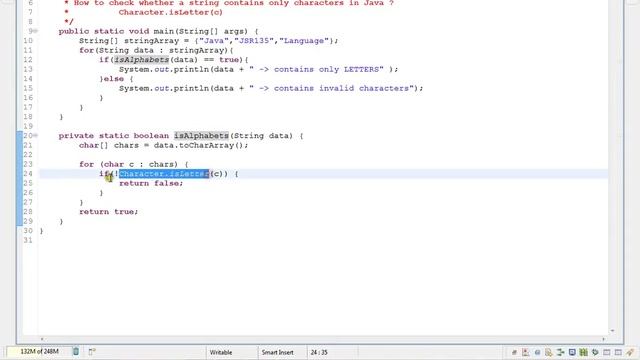Open the tan document fast view icon
640x360 pixels.
[x=549, y=352]
